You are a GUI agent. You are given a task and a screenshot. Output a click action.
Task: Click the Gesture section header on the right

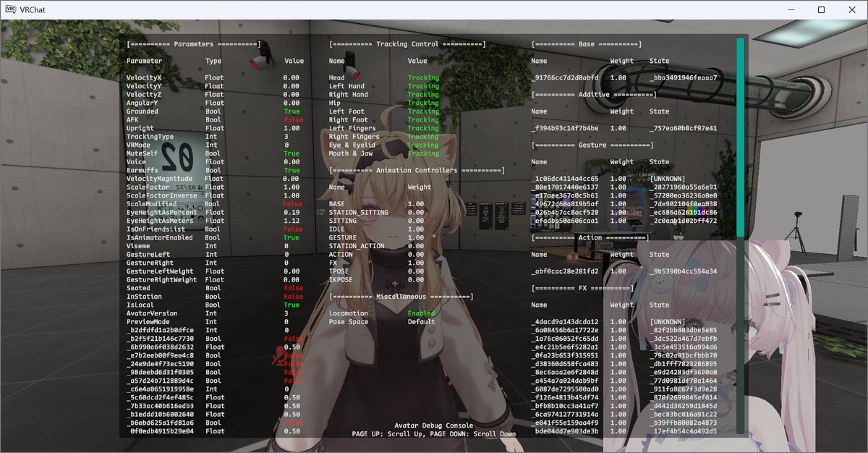tap(592, 145)
